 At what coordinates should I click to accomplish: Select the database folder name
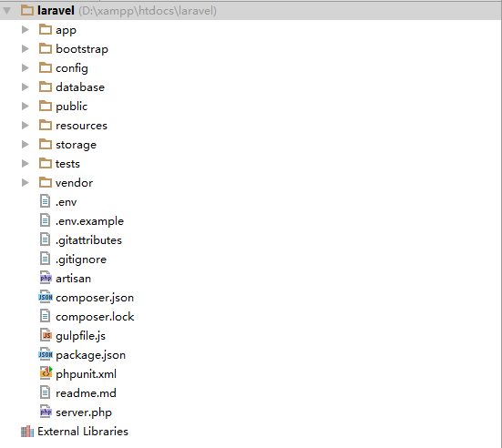pyautogui.click(x=80, y=87)
